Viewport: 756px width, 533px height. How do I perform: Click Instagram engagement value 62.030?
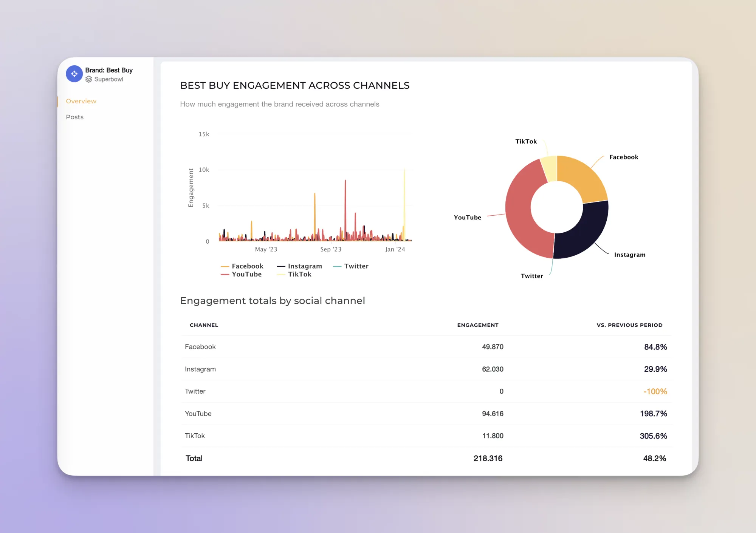coord(493,369)
